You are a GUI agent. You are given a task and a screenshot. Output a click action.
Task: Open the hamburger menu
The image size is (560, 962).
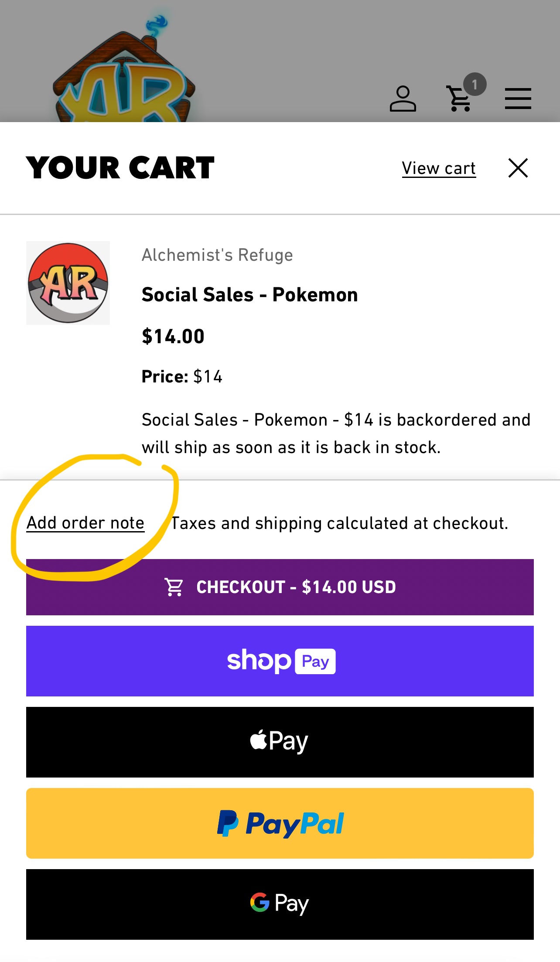518,99
